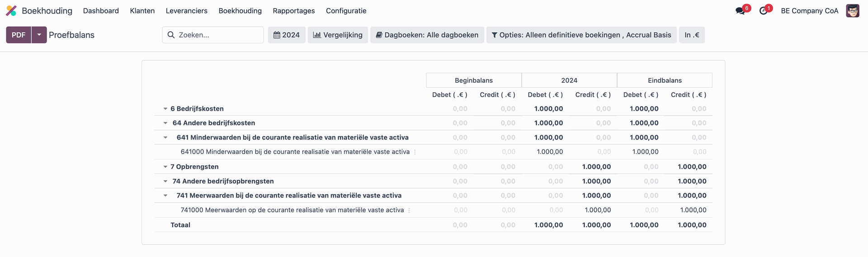Open options menu for account 741000
Viewport: 868px width, 257px height.
409,210
